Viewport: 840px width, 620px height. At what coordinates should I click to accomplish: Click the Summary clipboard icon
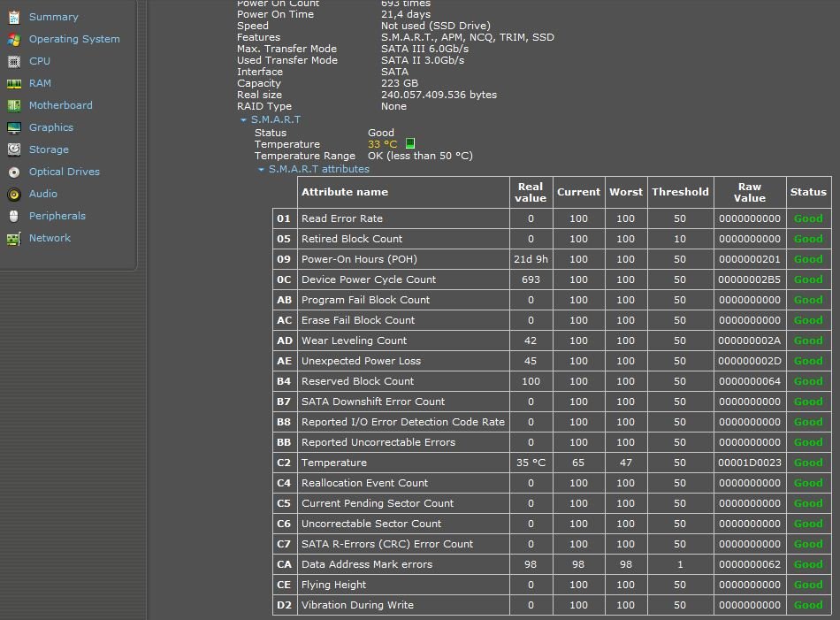pyautogui.click(x=13, y=17)
